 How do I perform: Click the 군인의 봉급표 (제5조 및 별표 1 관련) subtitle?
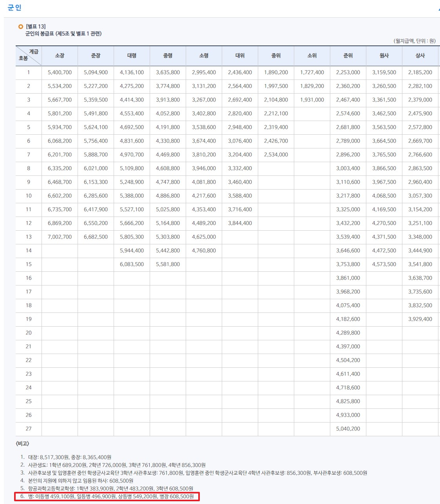point(63,34)
